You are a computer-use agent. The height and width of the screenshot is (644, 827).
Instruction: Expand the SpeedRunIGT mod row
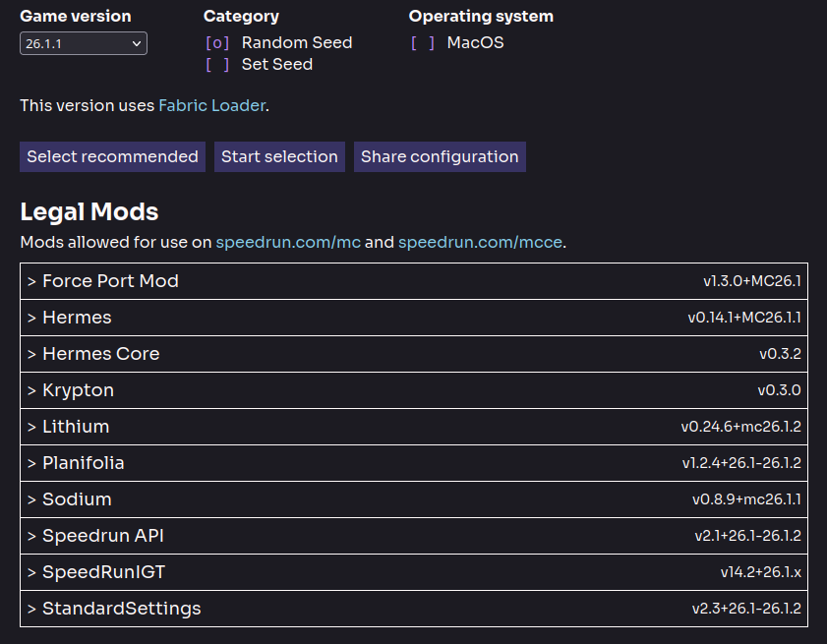414,572
